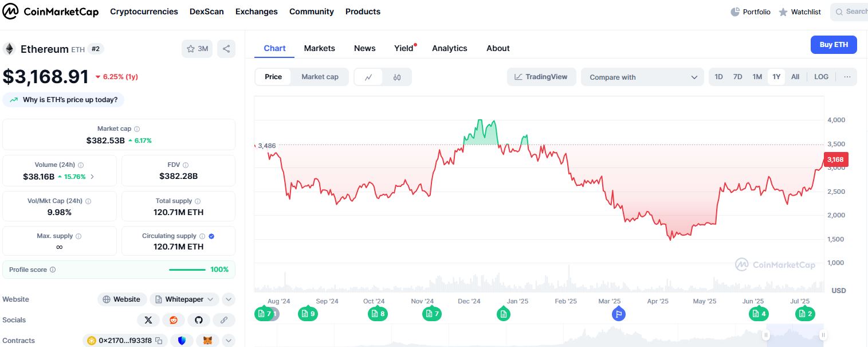The width and height of the screenshot is (868, 347).
Task: Expand more website links chevron
Action: click(228, 299)
